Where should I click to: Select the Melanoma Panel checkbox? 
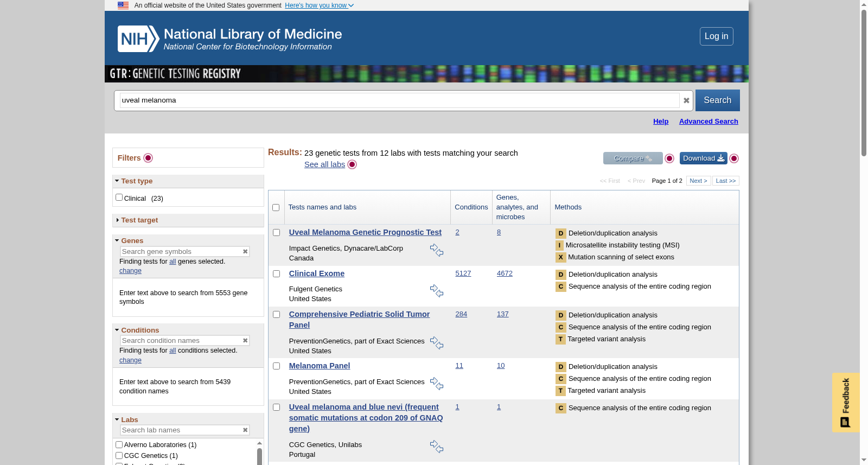(x=276, y=366)
